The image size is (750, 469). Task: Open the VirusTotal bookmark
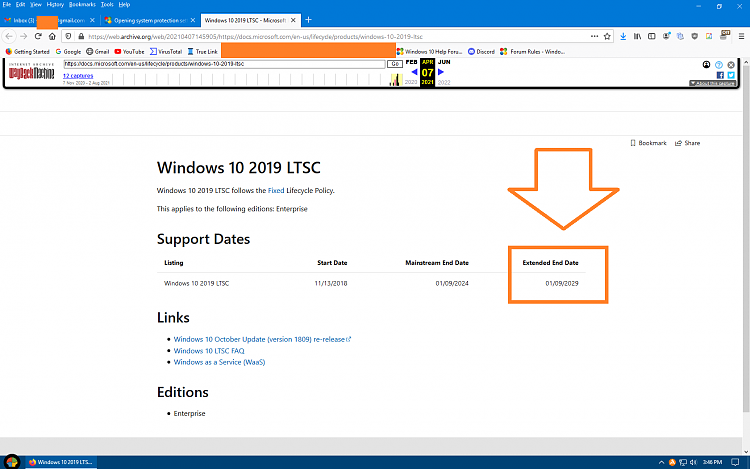[165, 52]
